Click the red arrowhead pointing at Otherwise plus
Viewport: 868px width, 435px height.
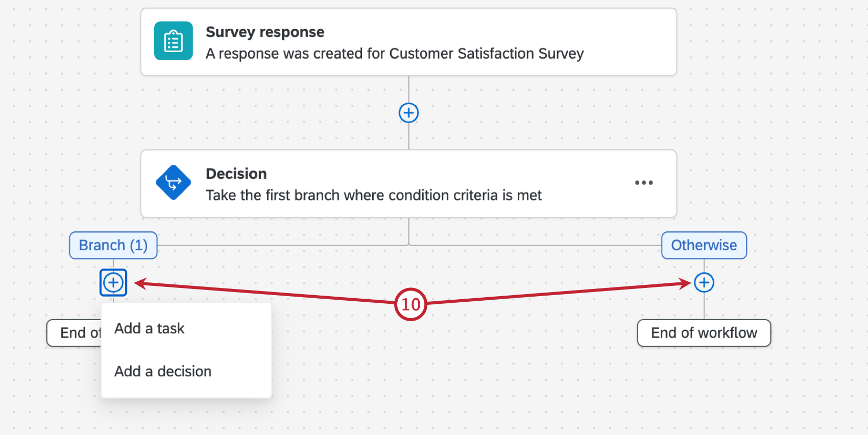pos(685,284)
